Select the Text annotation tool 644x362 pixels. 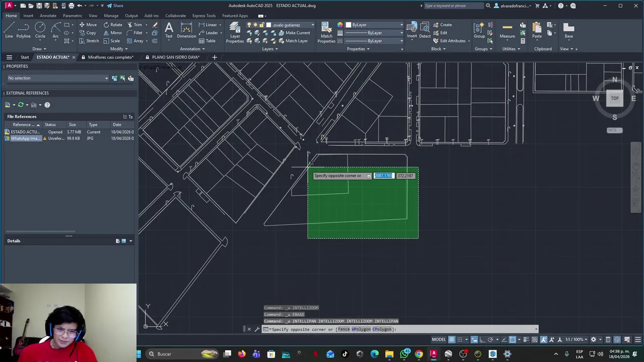point(169,30)
